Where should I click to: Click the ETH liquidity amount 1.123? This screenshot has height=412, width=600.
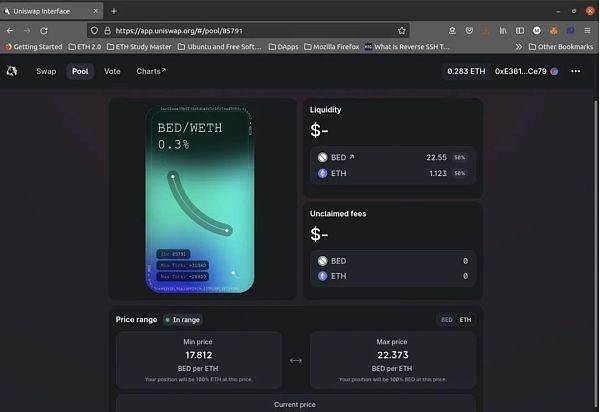(438, 173)
